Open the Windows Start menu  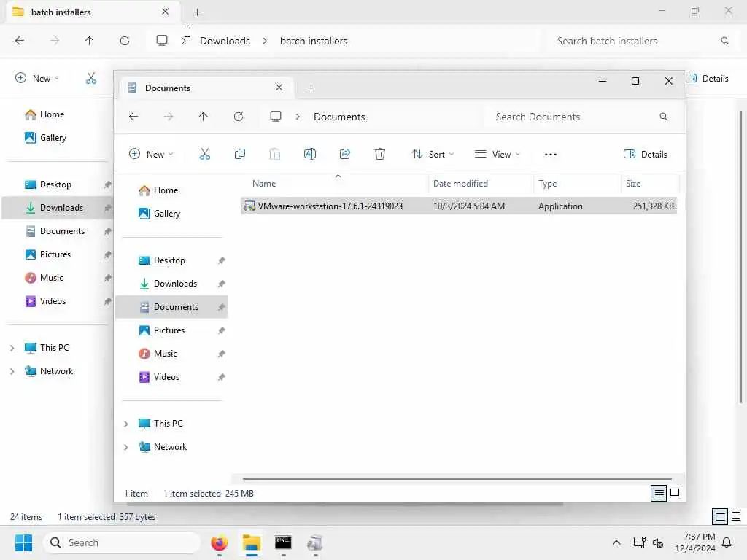pos(23,542)
